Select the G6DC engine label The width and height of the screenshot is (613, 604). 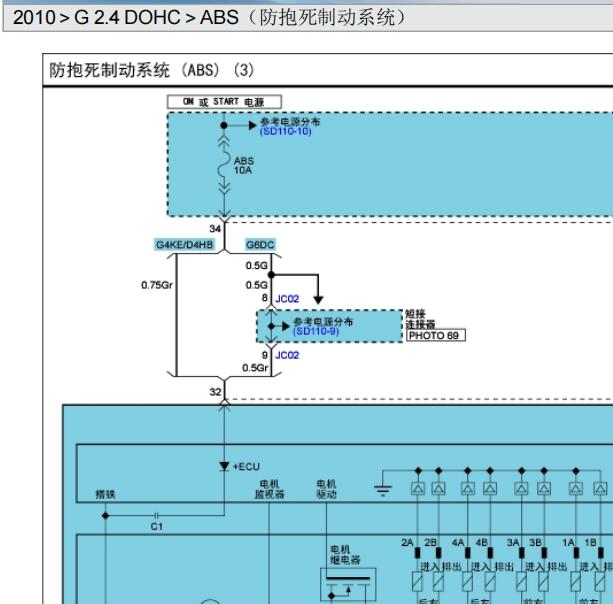coord(260,245)
